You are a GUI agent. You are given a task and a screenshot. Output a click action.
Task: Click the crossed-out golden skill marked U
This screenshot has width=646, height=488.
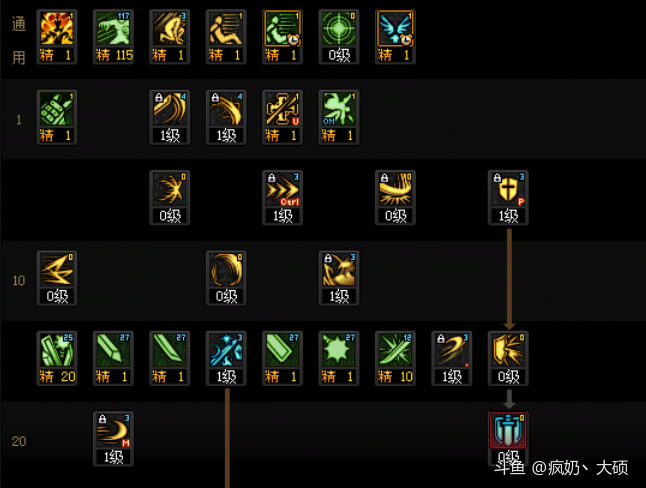(x=283, y=109)
